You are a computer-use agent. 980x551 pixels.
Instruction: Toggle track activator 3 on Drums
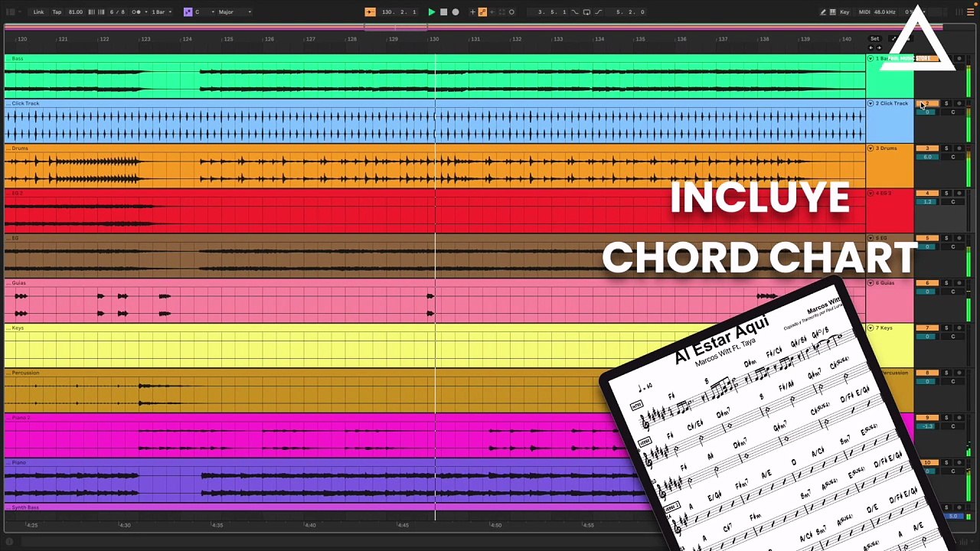927,148
